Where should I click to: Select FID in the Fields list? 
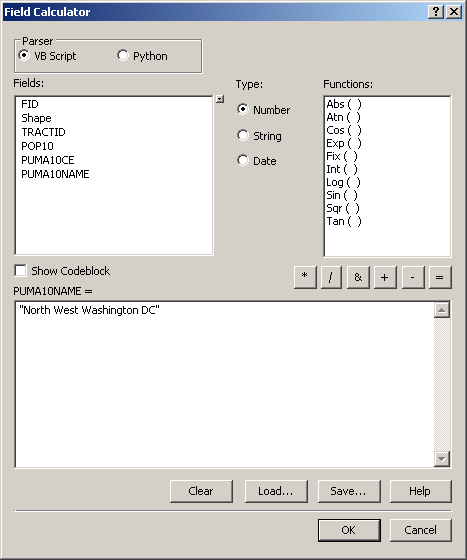coord(30,104)
